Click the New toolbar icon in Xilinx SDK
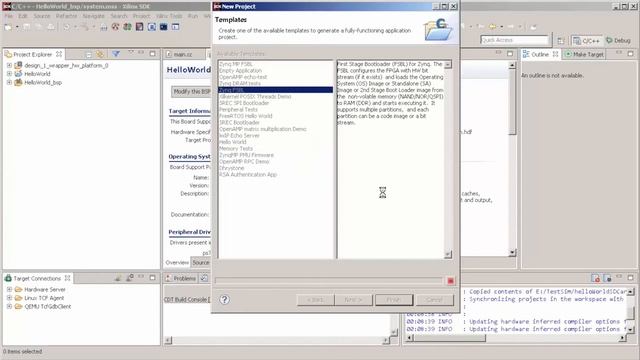This screenshot has width=640, height=360. pos(8,27)
